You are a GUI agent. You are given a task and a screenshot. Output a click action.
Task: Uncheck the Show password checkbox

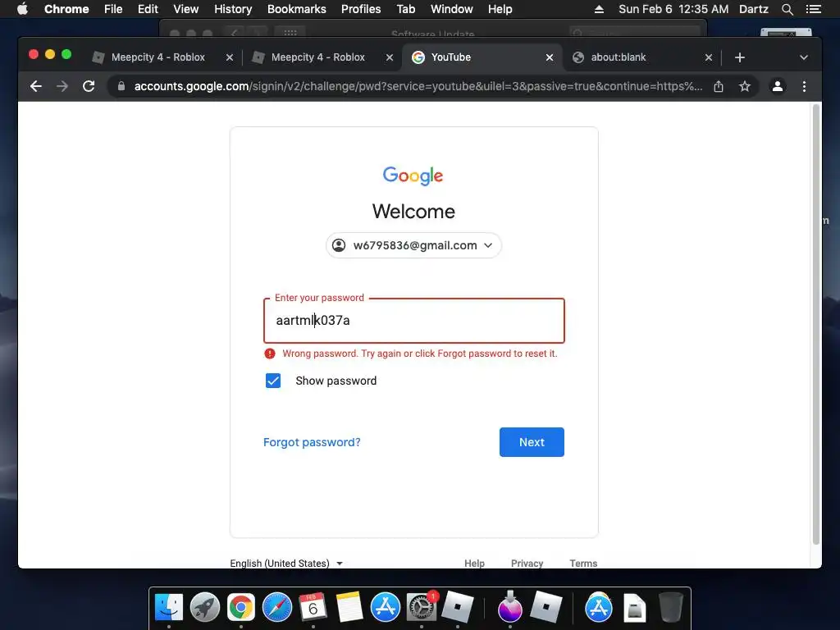coord(273,381)
